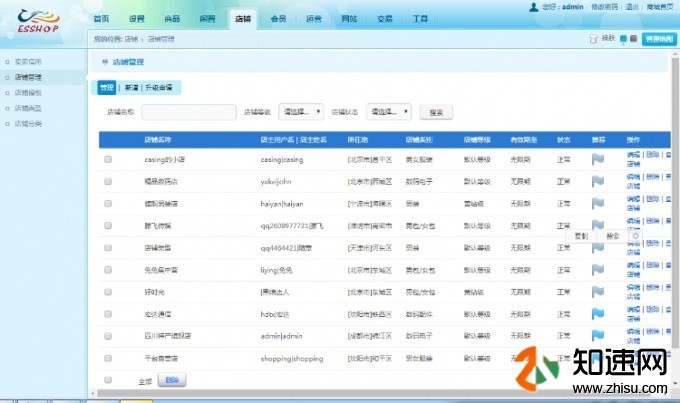Click 编辑 for the casing|casing store

tap(633, 155)
